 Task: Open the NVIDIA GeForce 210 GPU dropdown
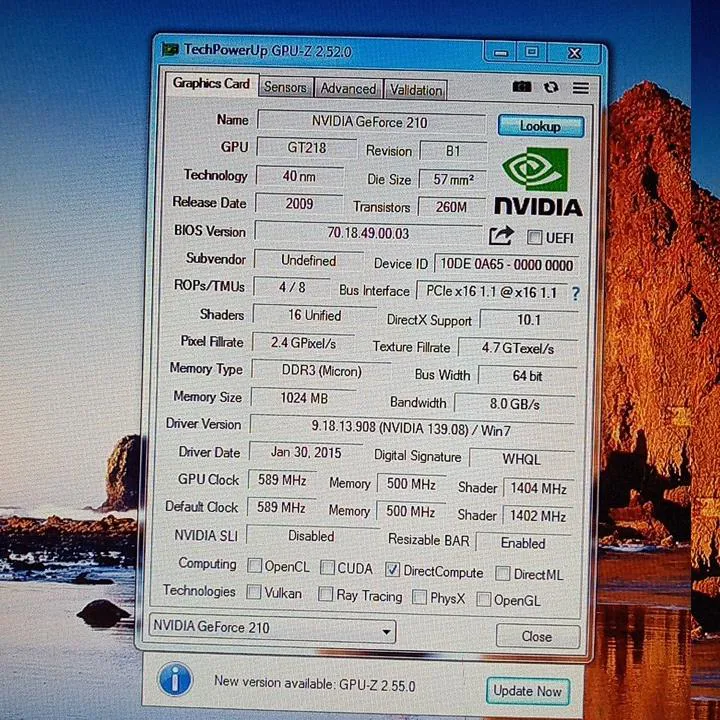coord(272,629)
